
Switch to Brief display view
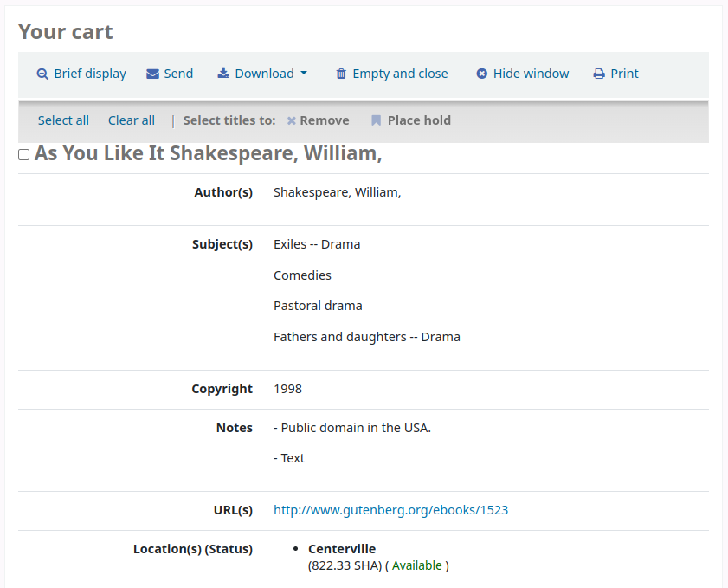81,74
